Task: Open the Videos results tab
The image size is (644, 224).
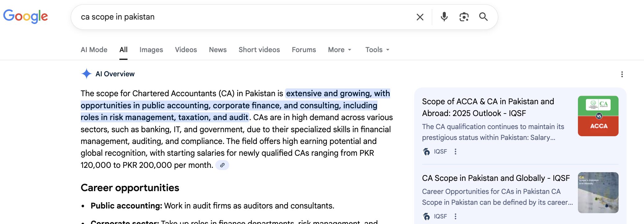Action: (x=186, y=50)
